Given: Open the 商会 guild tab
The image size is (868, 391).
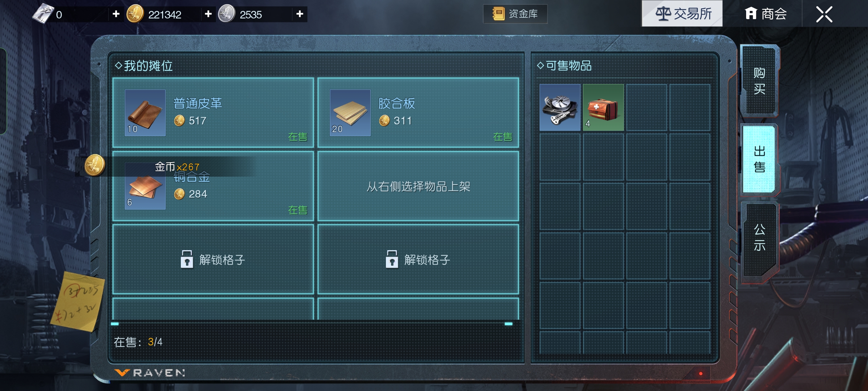Looking at the screenshot, I should pyautogui.click(x=766, y=14).
